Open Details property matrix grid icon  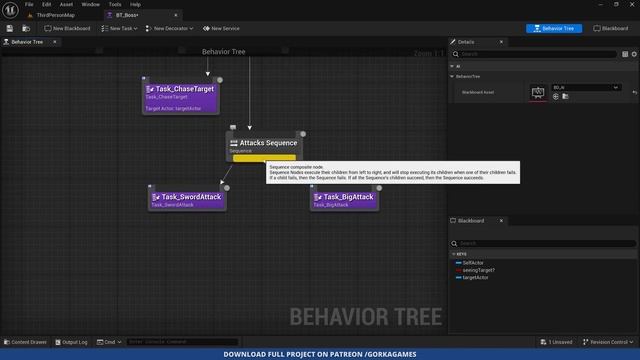pyautogui.click(x=625, y=54)
